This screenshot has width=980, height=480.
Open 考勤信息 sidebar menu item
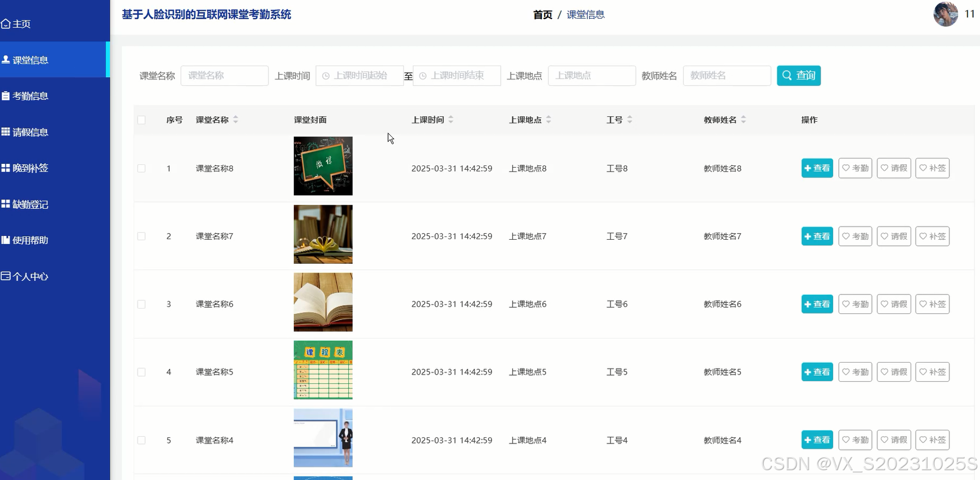pos(55,96)
